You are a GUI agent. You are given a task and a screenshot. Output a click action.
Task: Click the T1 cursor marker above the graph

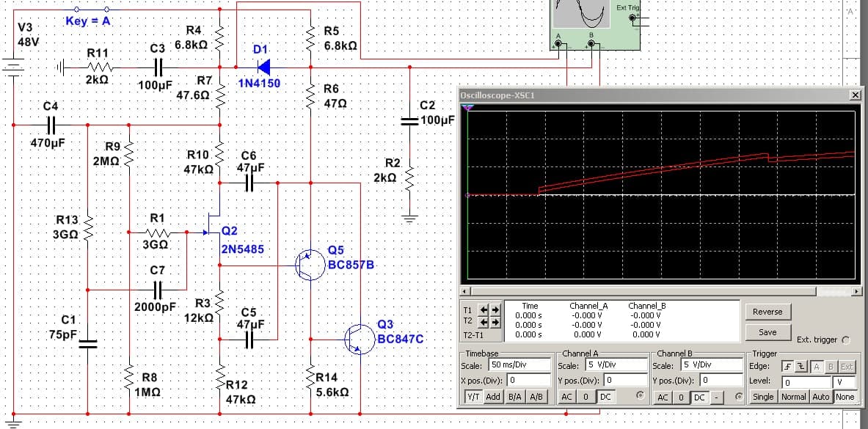pyautogui.click(x=468, y=107)
